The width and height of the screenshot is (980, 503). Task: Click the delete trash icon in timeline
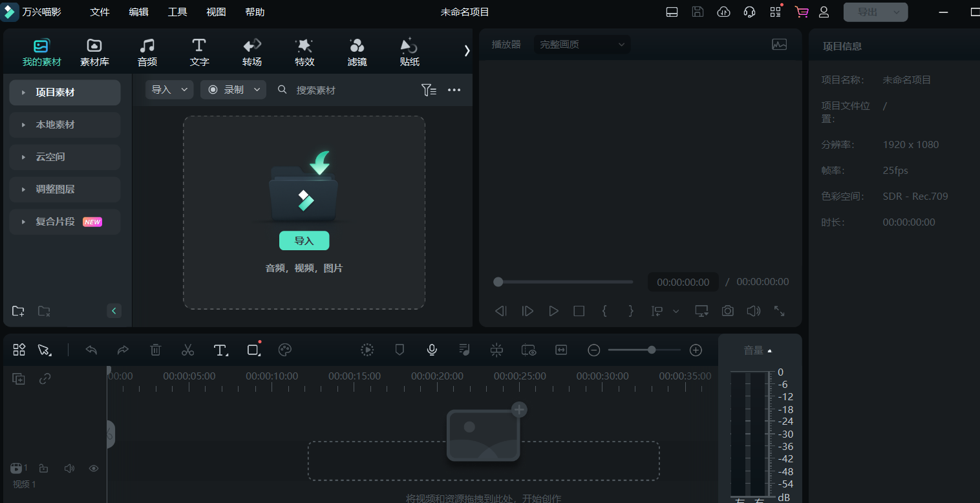tap(155, 350)
